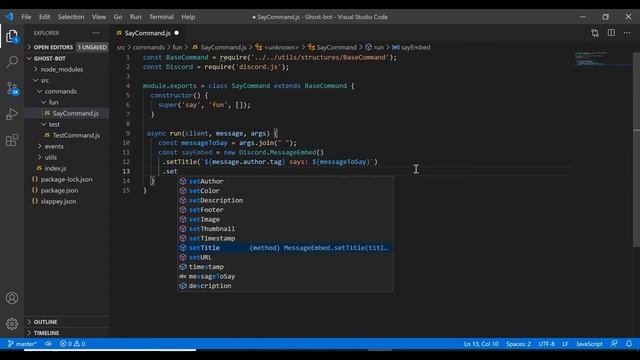Open the Manage gear icon
The image size is (640, 360).
(x=12, y=324)
